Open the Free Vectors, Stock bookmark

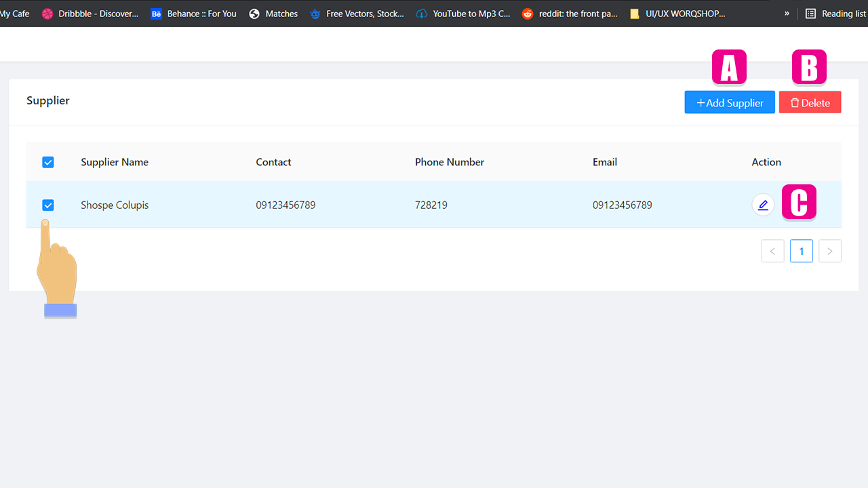point(357,14)
